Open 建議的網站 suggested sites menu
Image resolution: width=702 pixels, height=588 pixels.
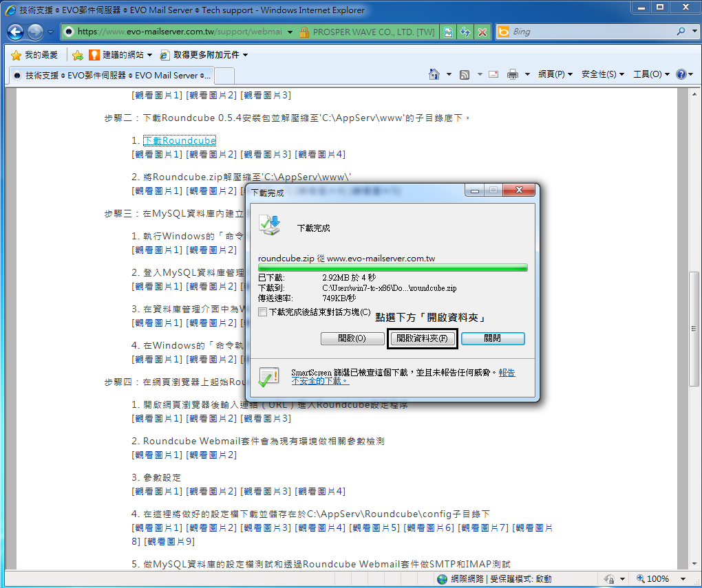[120, 55]
